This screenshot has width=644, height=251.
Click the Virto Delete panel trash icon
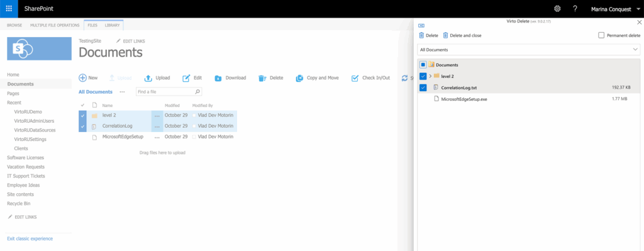pyautogui.click(x=421, y=36)
